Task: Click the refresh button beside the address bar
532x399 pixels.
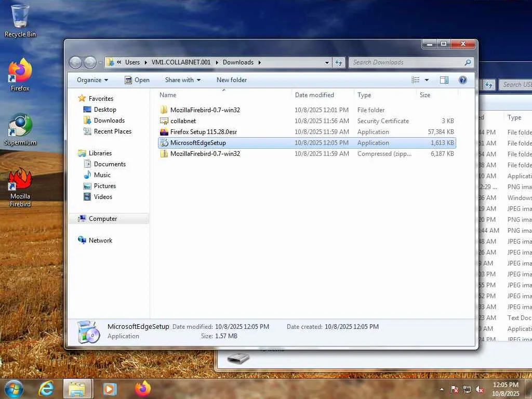Action: [339, 62]
